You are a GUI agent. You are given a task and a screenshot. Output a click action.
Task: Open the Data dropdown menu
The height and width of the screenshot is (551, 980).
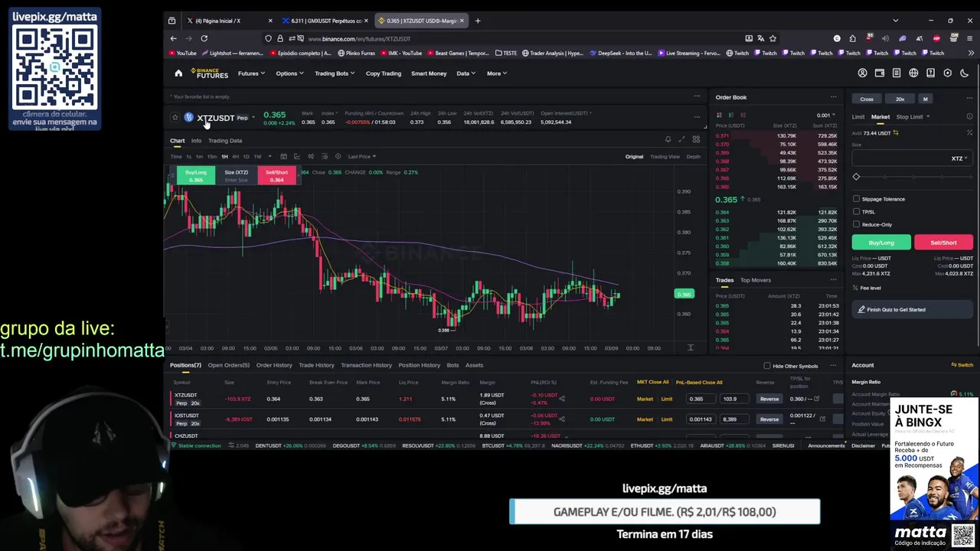(x=465, y=73)
